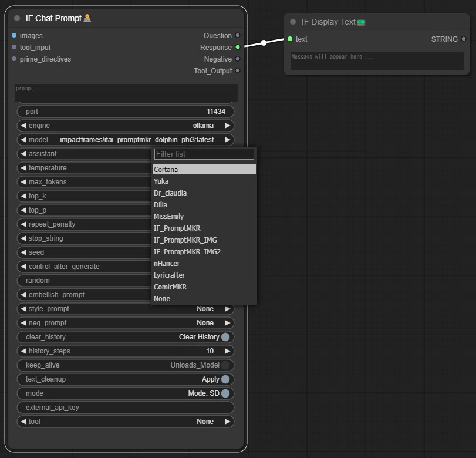Click the port 11434 field
The height and width of the screenshot is (458, 476).
pos(126,112)
